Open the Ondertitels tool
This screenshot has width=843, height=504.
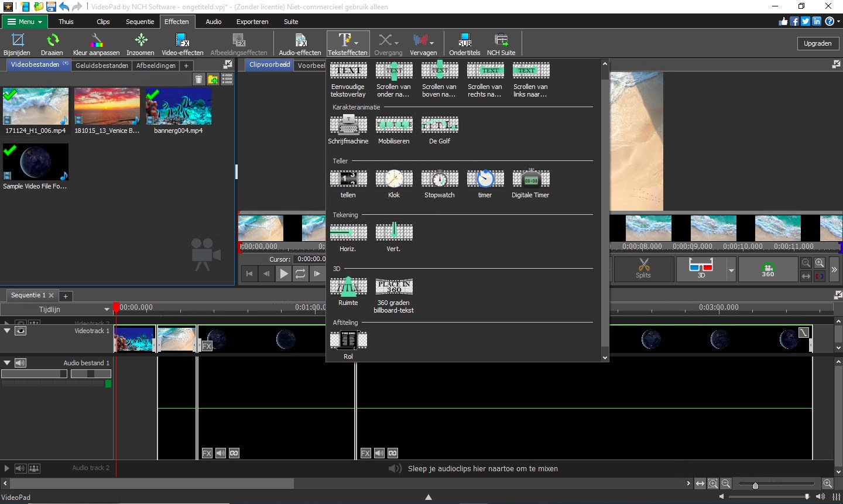click(464, 43)
